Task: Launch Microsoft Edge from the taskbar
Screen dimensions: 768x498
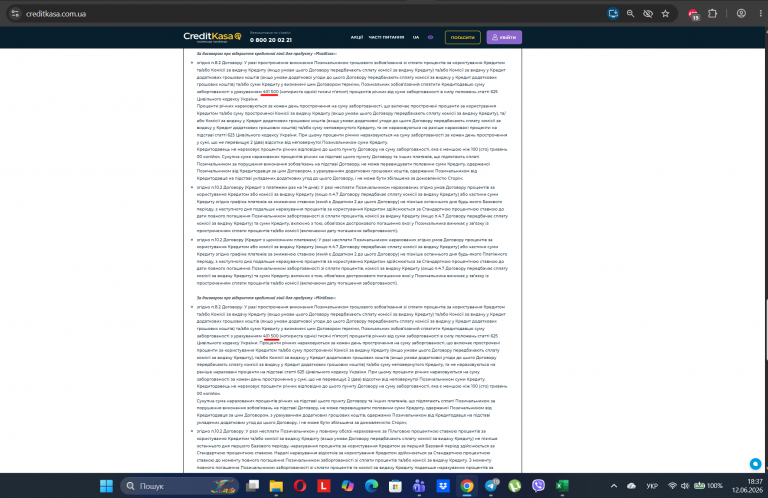Action: pyautogui.click(x=372, y=486)
